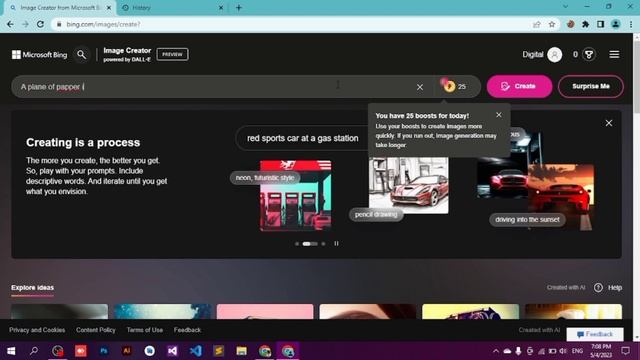Focus the image prompt text field
Image resolution: width=640 pixels, height=360 pixels.
[216, 87]
